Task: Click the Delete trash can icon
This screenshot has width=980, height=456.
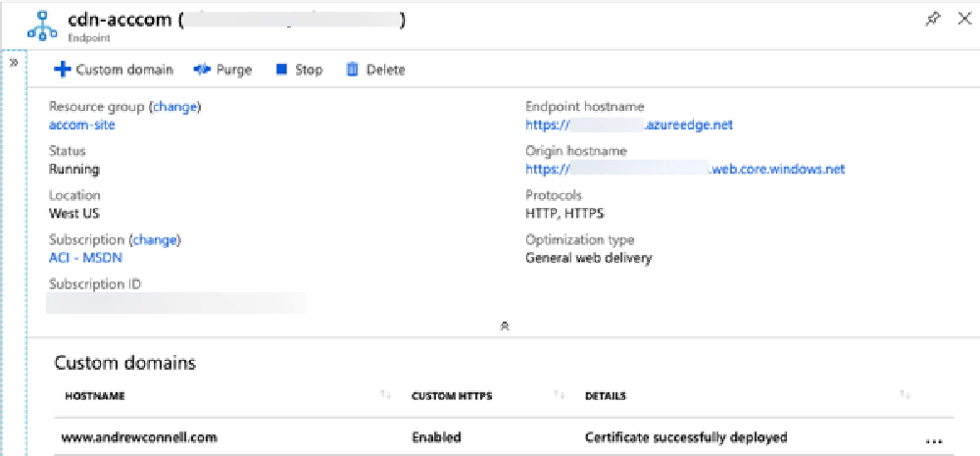Action: point(352,69)
